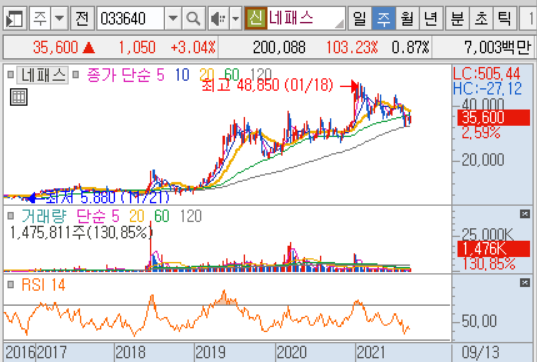Click the green 신 badge icon
The image size is (537, 362).
(x=255, y=18)
